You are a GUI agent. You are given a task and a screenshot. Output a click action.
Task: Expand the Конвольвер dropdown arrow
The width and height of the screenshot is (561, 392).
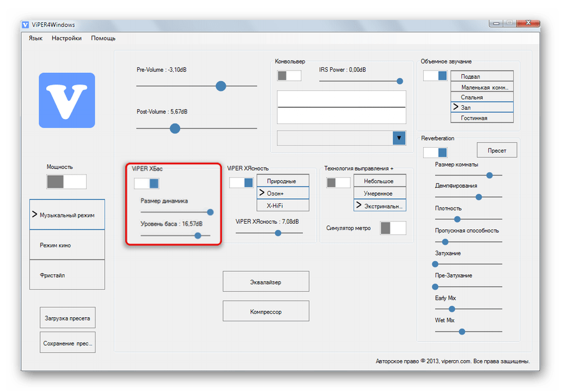[x=399, y=138]
